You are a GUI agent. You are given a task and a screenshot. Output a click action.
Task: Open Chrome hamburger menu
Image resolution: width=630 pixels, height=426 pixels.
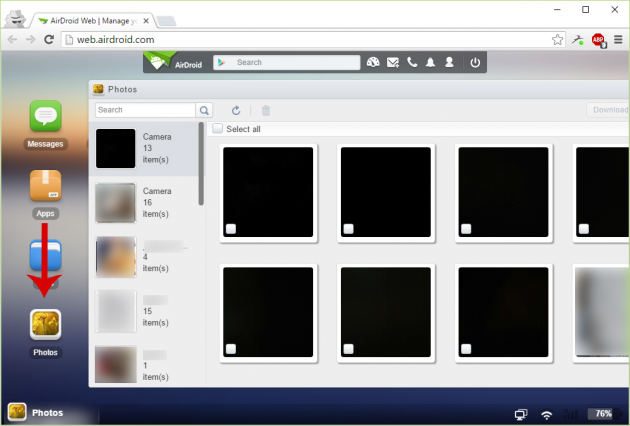pyautogui.click(x=618, y=39)
